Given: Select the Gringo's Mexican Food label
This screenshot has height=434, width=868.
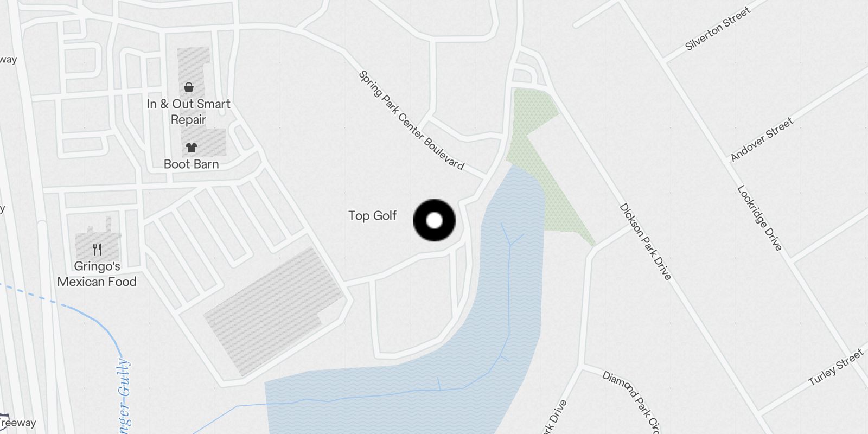Looking at the screenshot, I should 97,274.
